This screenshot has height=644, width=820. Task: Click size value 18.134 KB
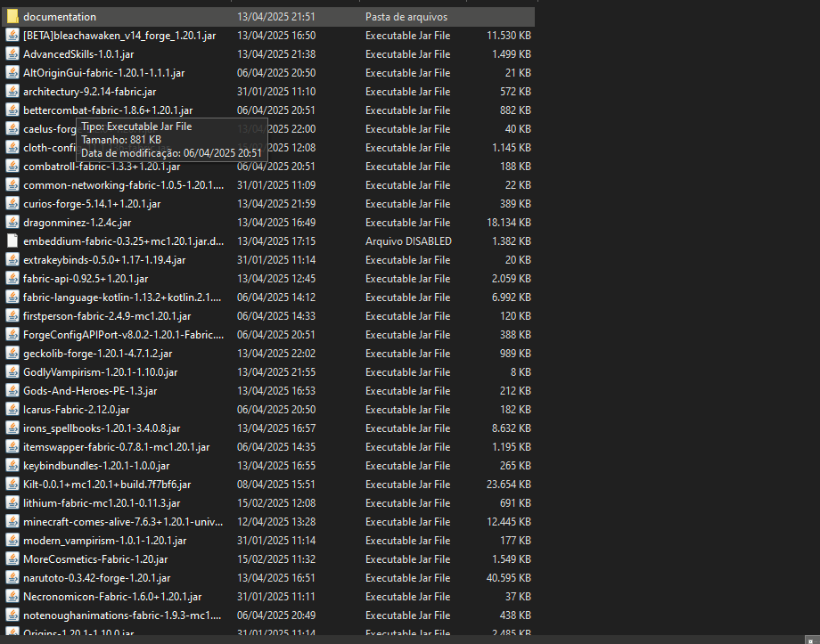(509, 223)
